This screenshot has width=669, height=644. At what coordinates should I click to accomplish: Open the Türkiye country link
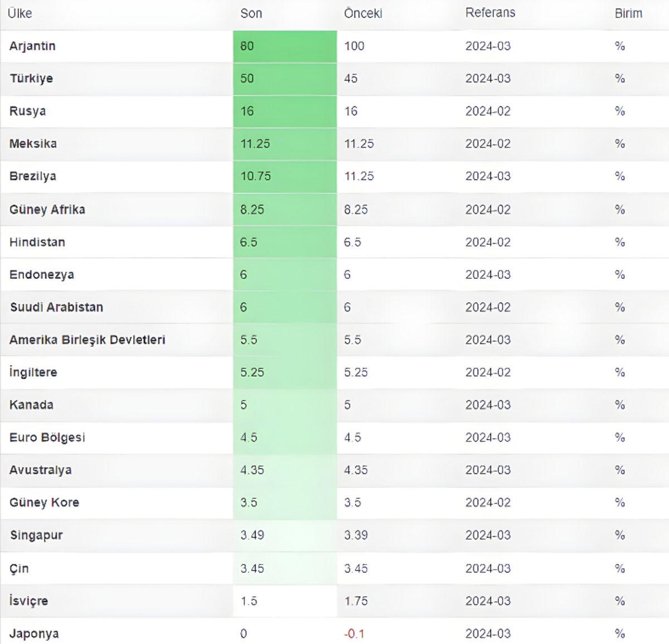tap(31, 78)
